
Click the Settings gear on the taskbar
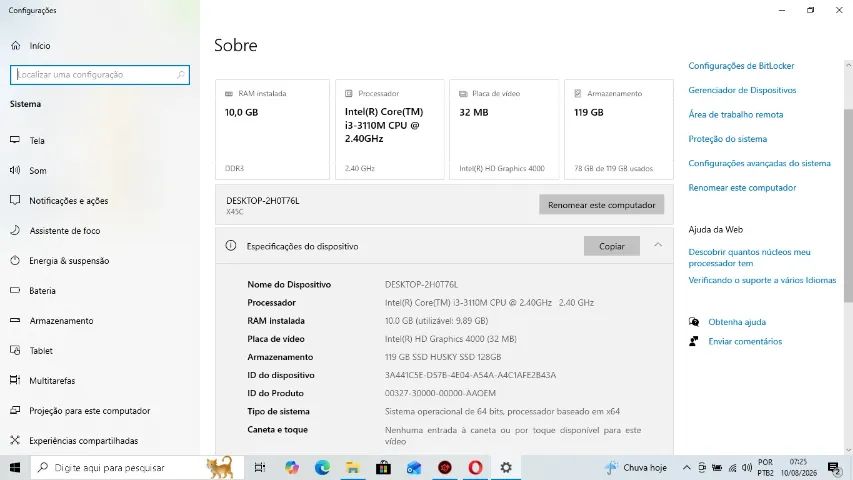[506, 467]
